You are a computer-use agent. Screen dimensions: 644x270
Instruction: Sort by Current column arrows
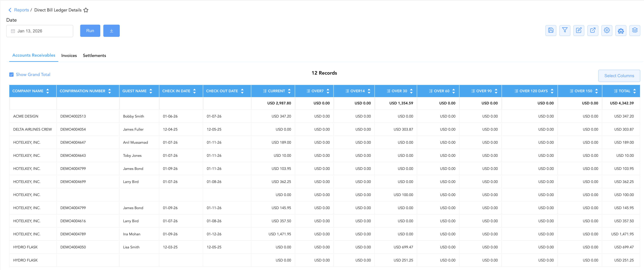(x=289, y=91)
